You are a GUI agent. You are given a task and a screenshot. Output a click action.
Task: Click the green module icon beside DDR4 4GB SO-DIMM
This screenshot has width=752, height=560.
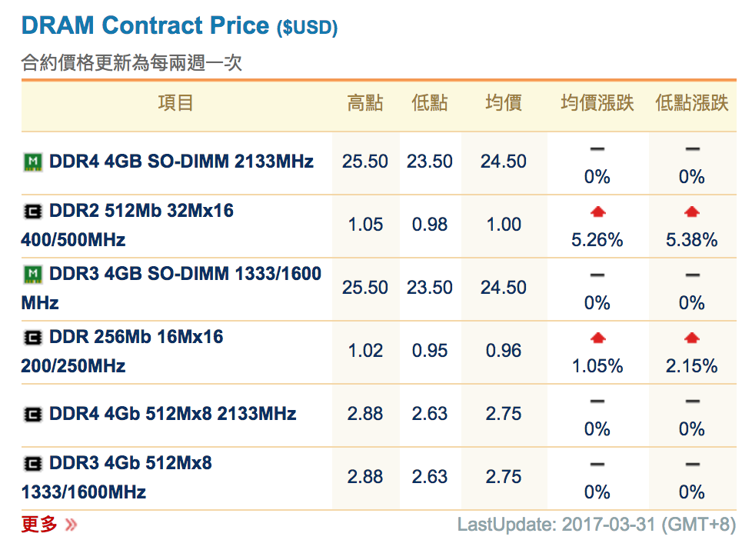click(x=32, y=162)
